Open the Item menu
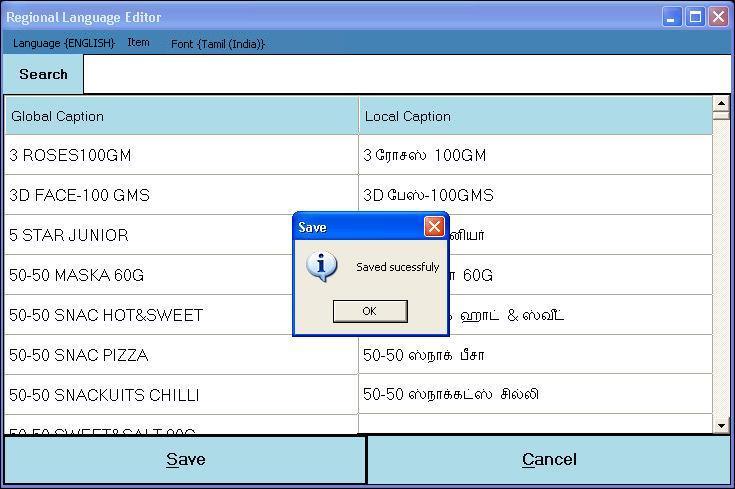This screenshot has height=489, width=735. (138, 42)
